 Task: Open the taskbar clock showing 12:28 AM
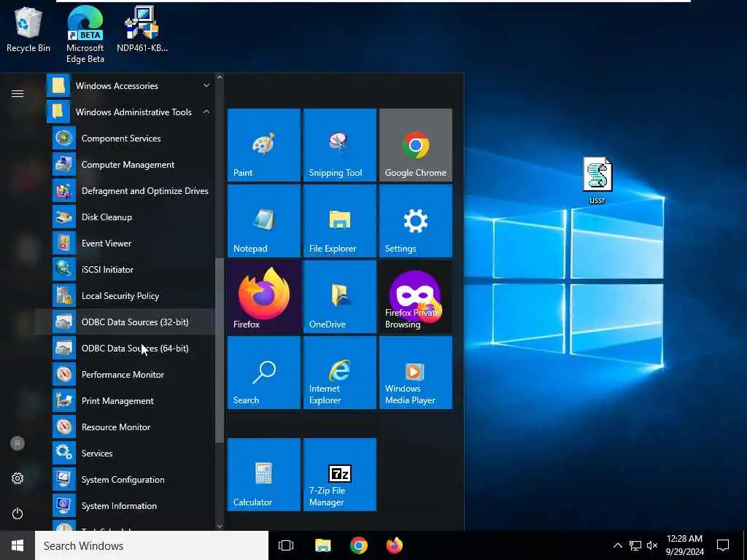click(x=684, y=545)
